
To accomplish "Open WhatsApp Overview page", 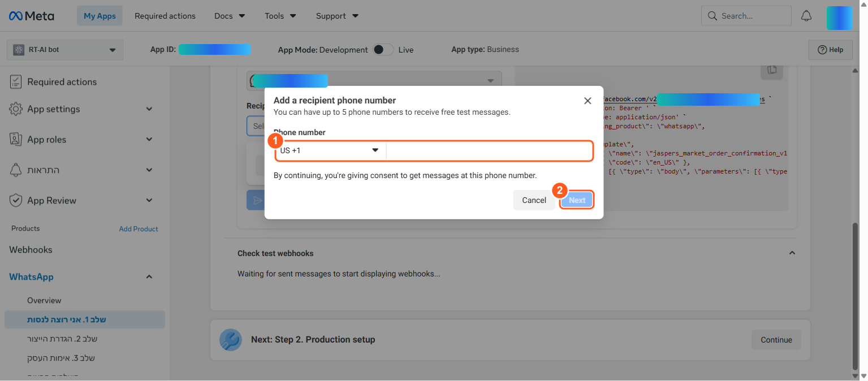I will [x=44, y=300].
